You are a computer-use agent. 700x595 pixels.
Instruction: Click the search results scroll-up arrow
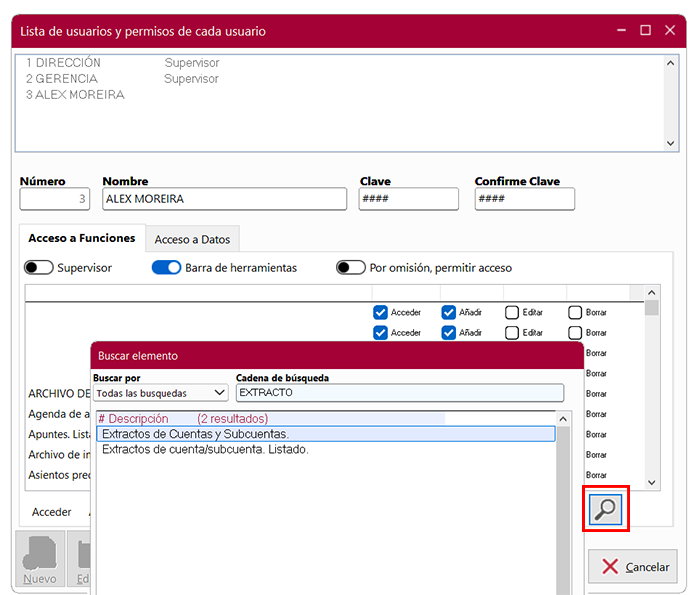click(562, 420)
